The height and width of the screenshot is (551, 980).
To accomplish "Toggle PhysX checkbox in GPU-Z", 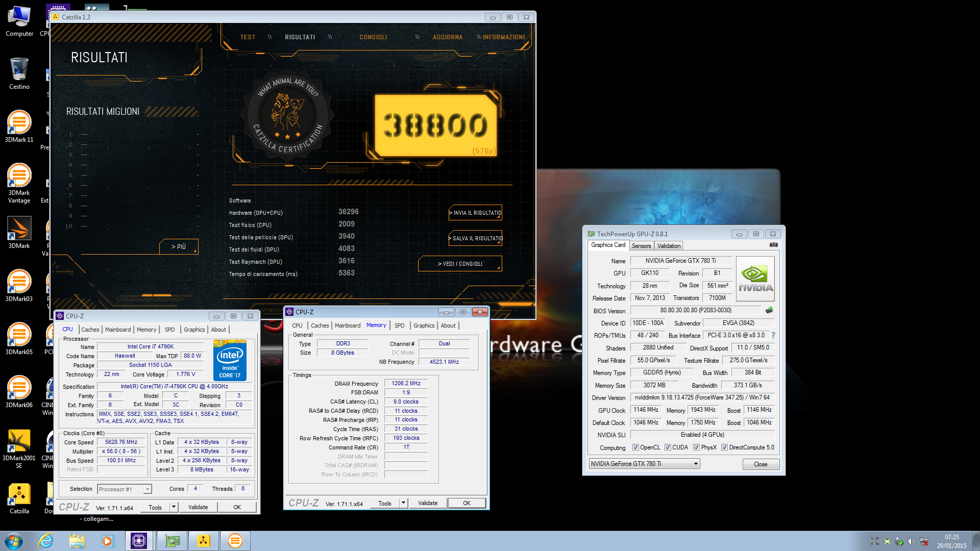I will pos(696,447).
